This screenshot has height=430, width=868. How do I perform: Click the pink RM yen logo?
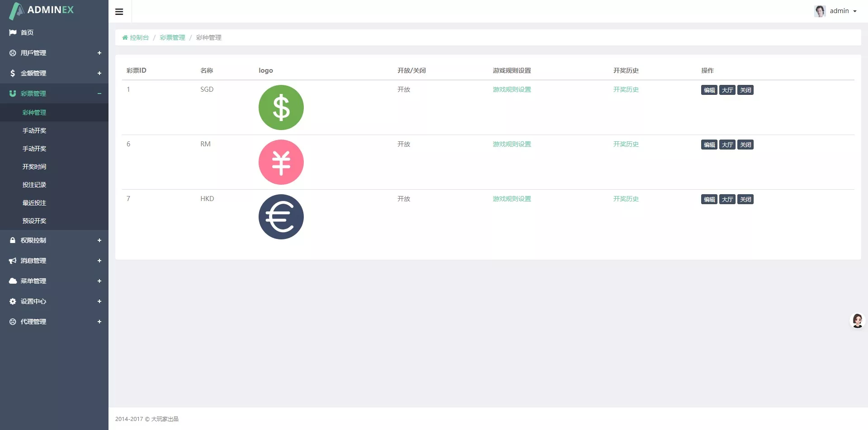coord(281,162)
